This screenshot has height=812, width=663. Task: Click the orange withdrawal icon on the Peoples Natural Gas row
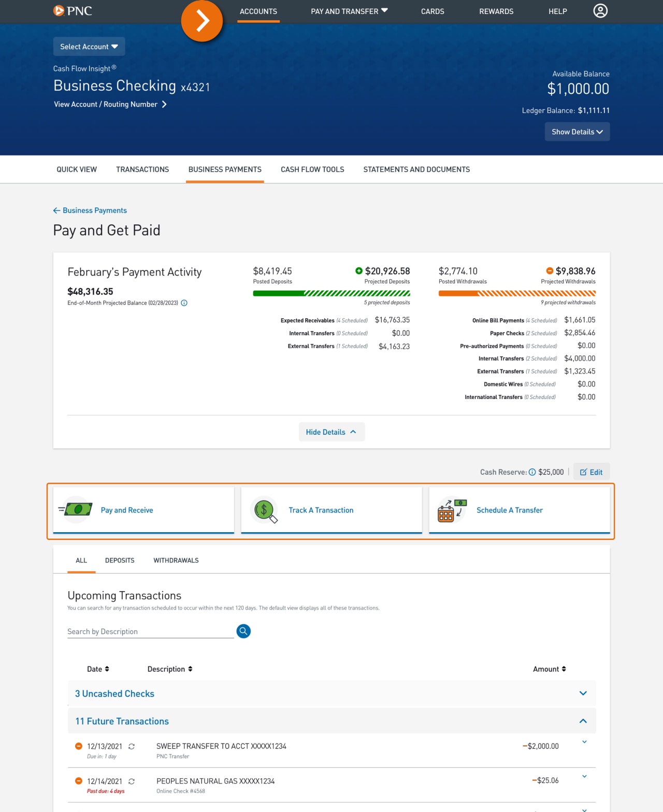point(78,781)
